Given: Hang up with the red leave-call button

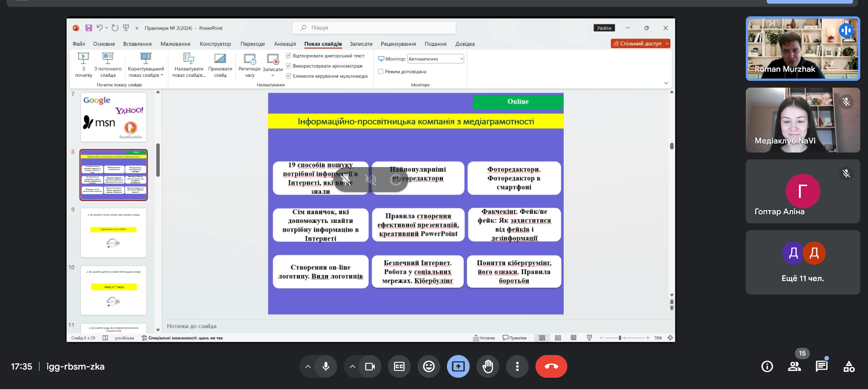Looking at the screenshot, I should click(551, 366).
